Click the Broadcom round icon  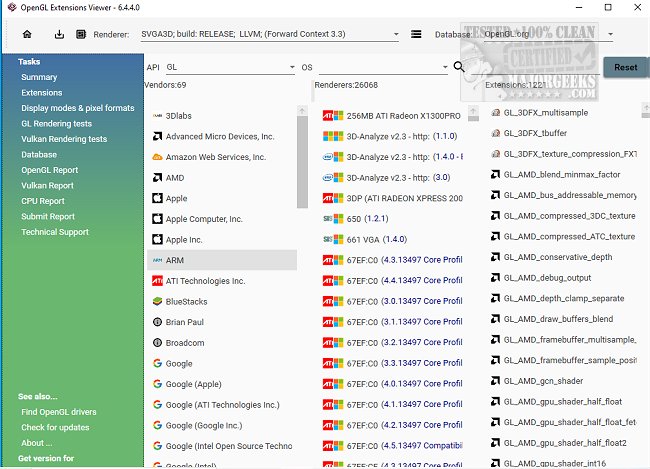pyautogui.click(x=157, y=343)
